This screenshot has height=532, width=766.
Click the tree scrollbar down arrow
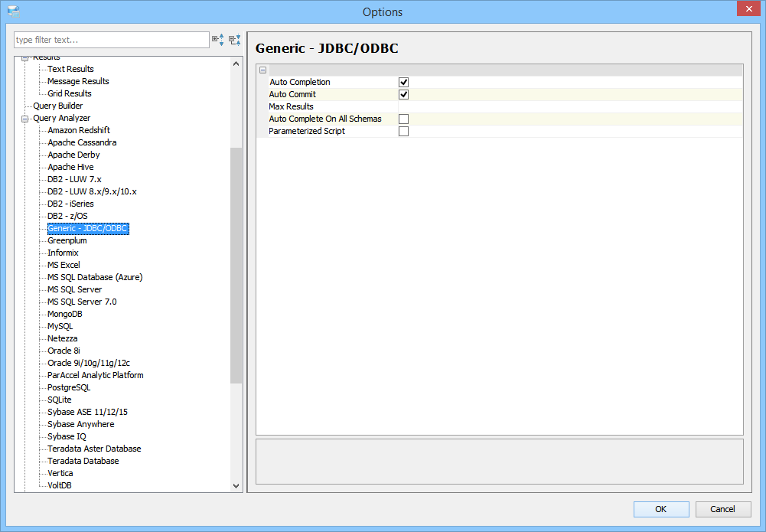(236, 485)
